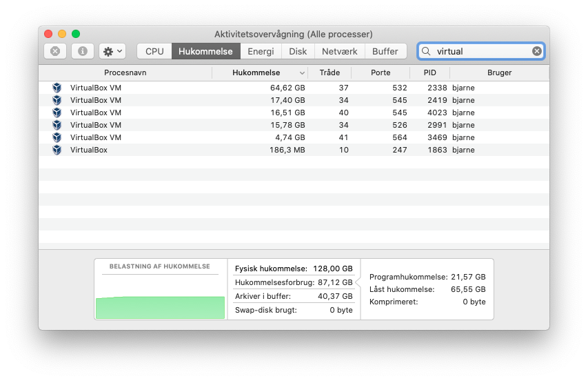This screenshot has height=381, width=588.
Task: Select the VirtualBox VM row using 64,62 GB
Action: (294, 88)
